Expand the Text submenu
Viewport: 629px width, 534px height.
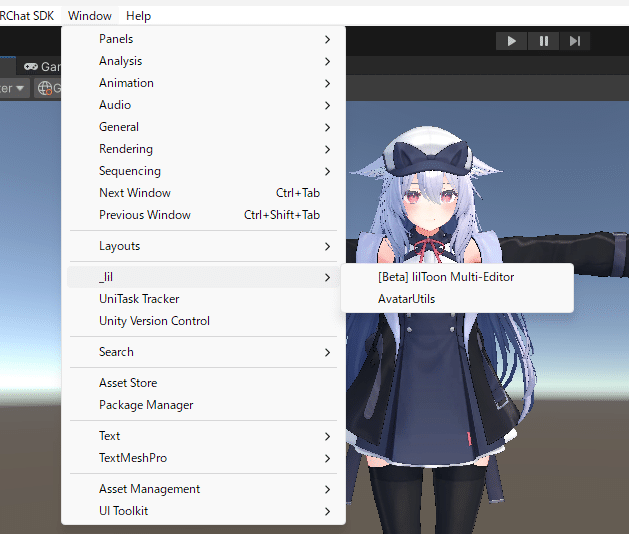click(203, 436)
